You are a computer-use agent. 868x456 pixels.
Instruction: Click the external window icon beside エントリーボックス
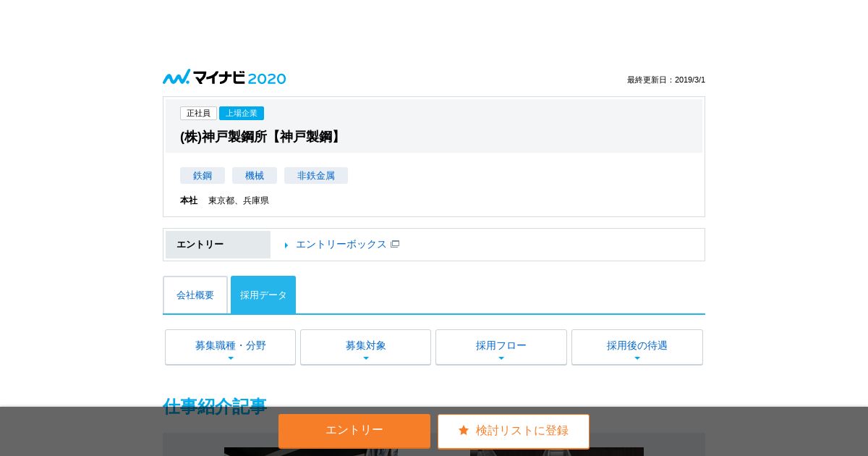(x=395, y=245)
